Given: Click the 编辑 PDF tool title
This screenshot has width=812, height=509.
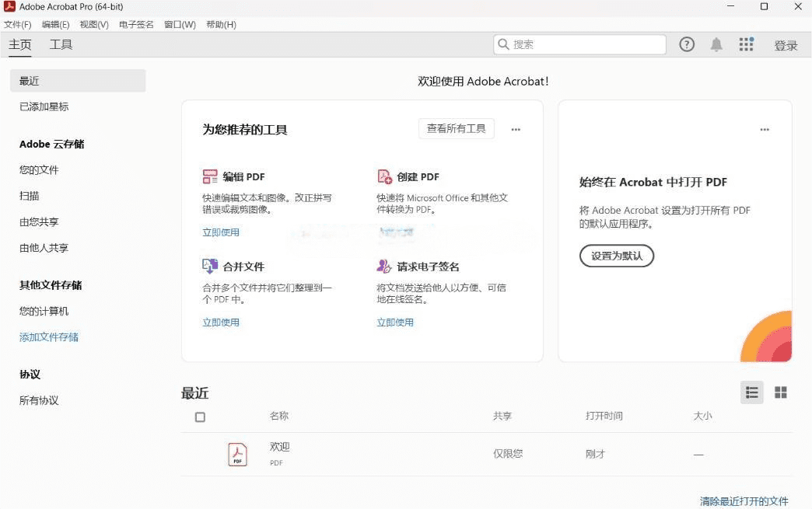Looking at the screenshot, I should (x=244, y=177).
